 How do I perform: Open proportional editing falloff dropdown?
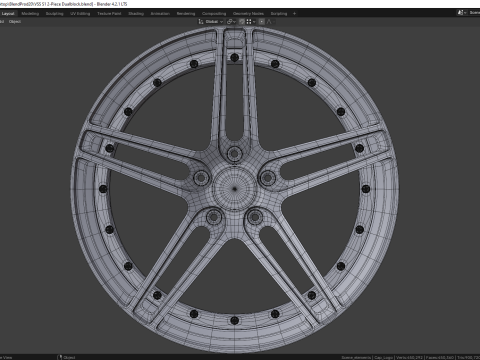point(271,22)
